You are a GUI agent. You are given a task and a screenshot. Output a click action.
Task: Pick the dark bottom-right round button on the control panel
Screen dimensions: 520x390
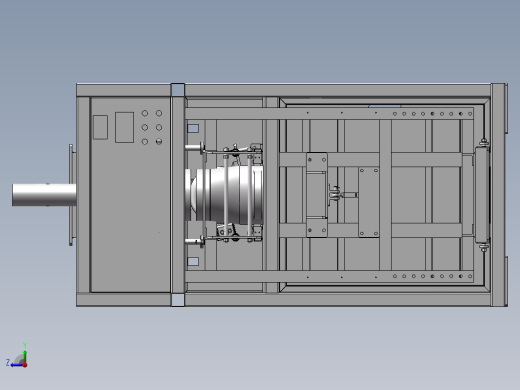(159, 142)
